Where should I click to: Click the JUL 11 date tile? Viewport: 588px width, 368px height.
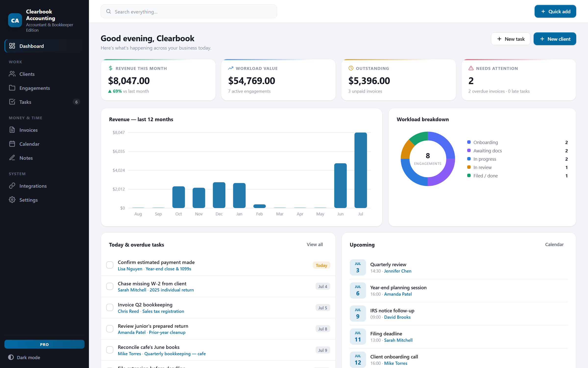coord(358,337)
